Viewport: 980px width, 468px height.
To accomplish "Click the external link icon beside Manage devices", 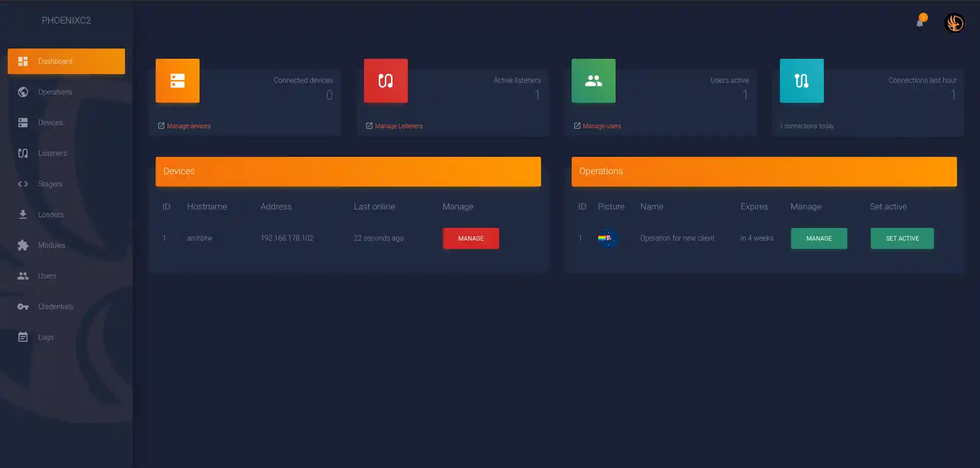I will pyautogui.click(x=161, y=126).
